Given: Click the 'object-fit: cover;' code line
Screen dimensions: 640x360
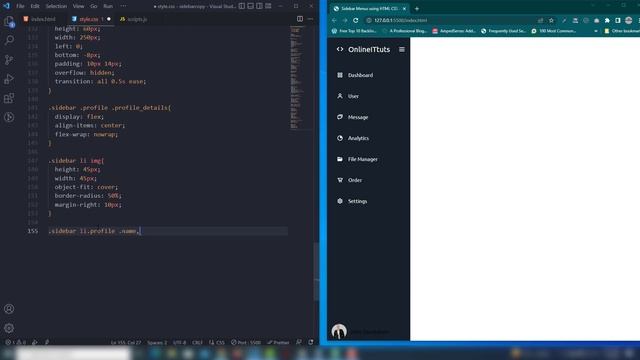Looking at the screenshot, I should pos(86,187).
